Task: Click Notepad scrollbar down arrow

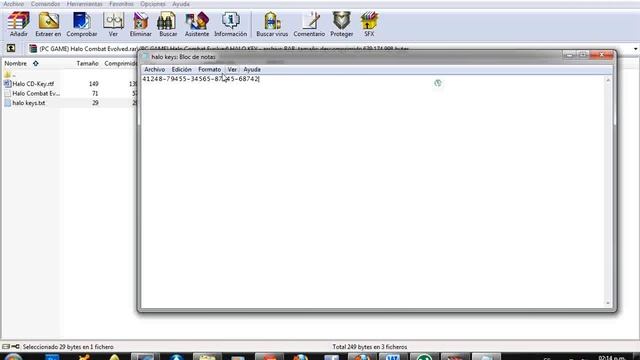Action: 608,303
